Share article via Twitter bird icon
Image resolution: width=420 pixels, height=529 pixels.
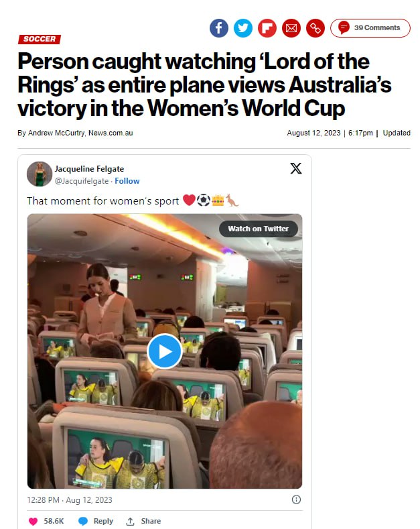click(x=243, y=28)
